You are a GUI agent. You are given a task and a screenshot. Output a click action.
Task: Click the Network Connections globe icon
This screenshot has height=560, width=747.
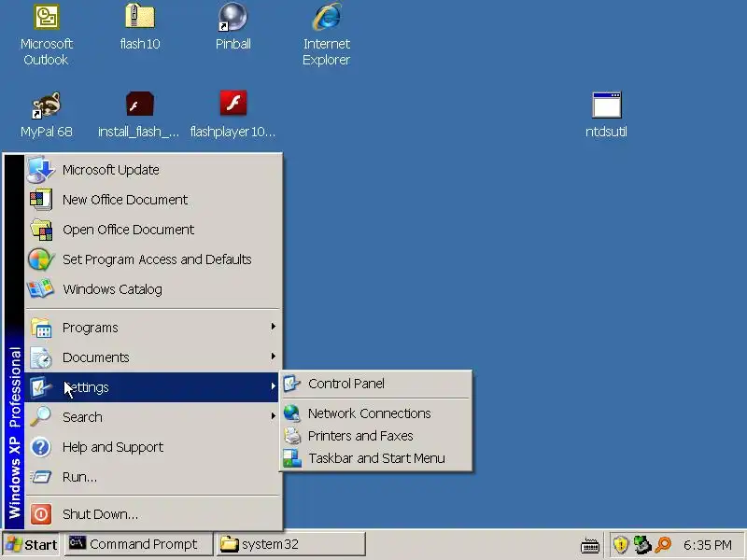292,413
